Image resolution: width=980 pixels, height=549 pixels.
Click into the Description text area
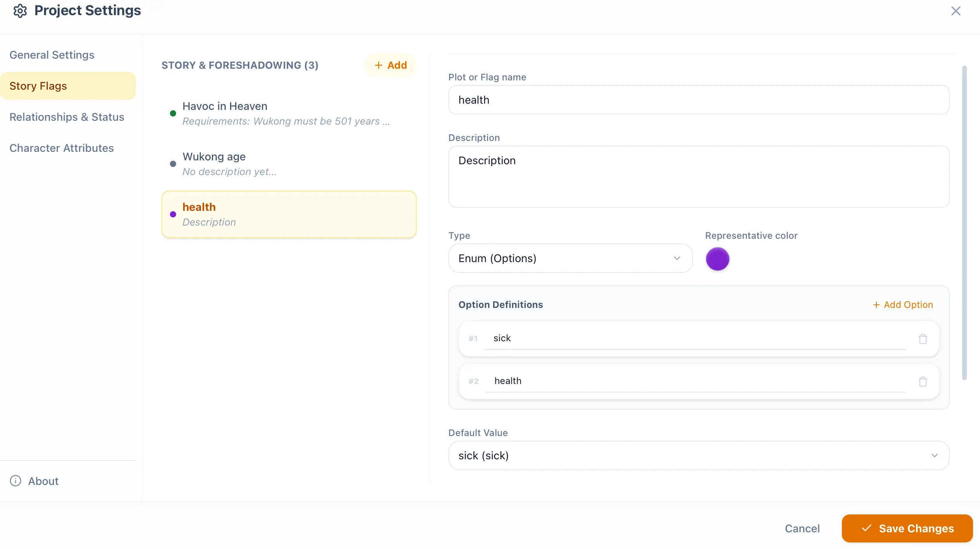[x=699, y=177]
